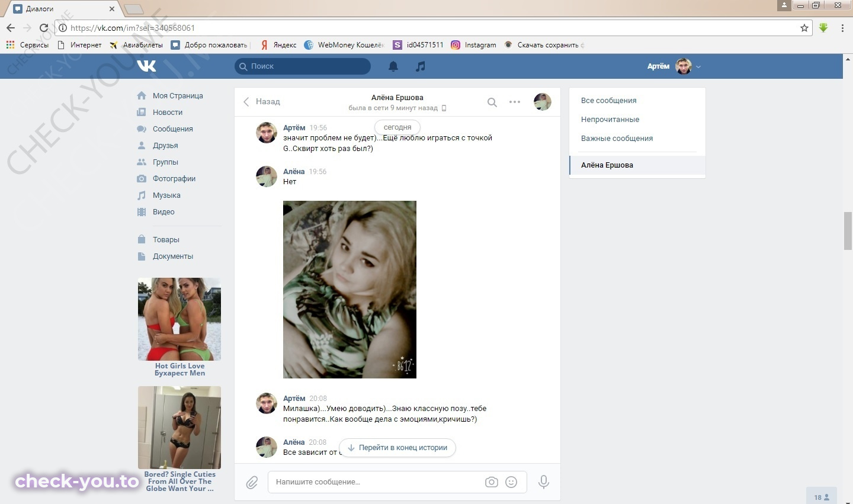Open the notifications bell
Viewport: 853px width, 504px height.
point(393,66)
